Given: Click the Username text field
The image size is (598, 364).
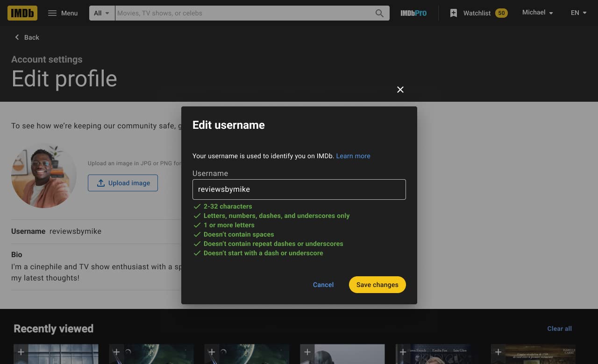Looking at the screenshot, I should (x=299, y=189).
